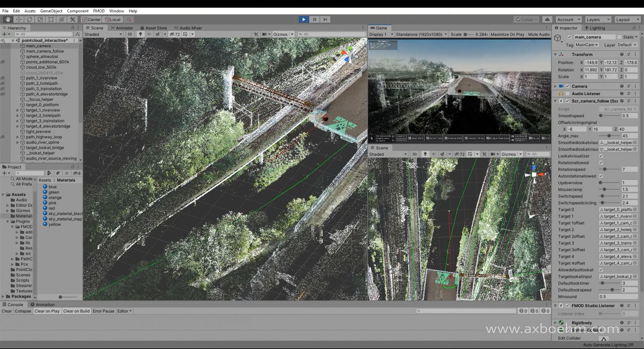
Task: Enable the Audio Listener component checkbox
Action: pyautogui.click(x=568, y=94)
